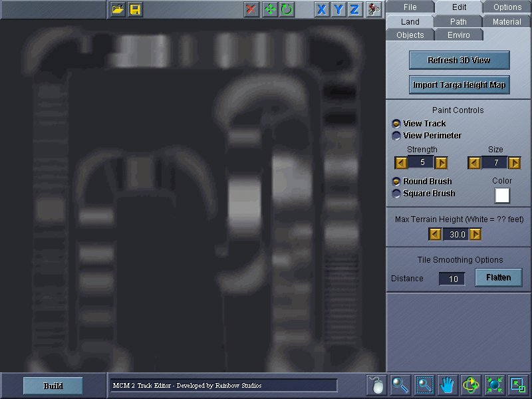Choose the Square Brush option
This screenshot has width=532, height=399.
[396, 194]
